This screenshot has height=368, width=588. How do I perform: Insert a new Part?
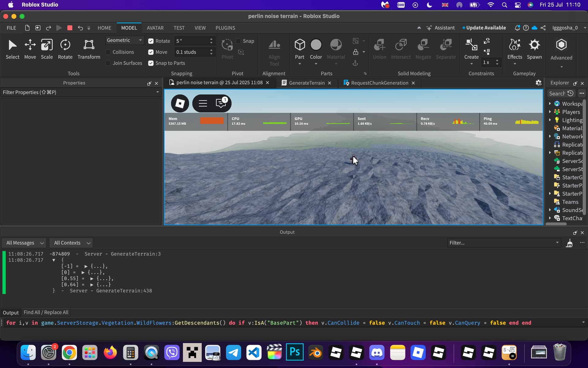click(300, 45)
